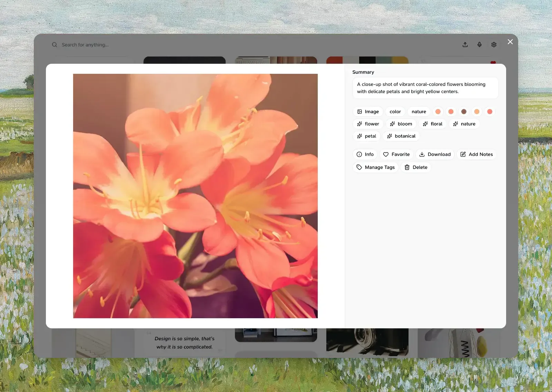552x392 pixels.
Task: Click the microphone voice search icon
Action: [x=480, y=45]
